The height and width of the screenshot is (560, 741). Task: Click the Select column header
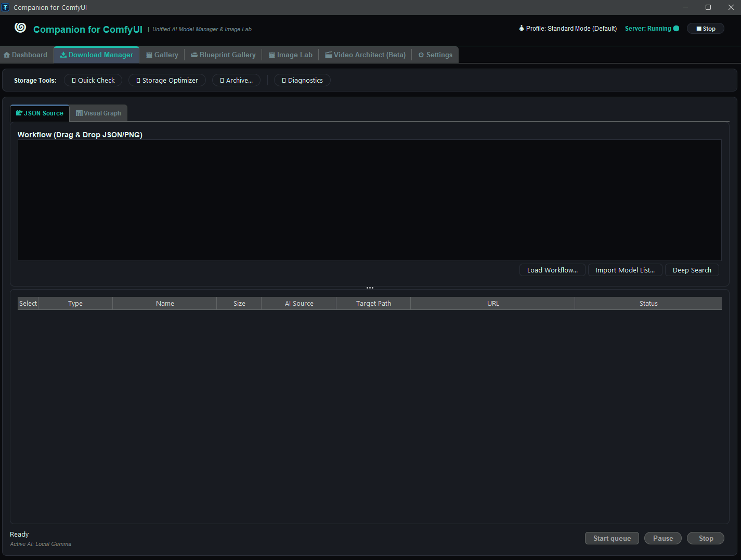(28, 303)
